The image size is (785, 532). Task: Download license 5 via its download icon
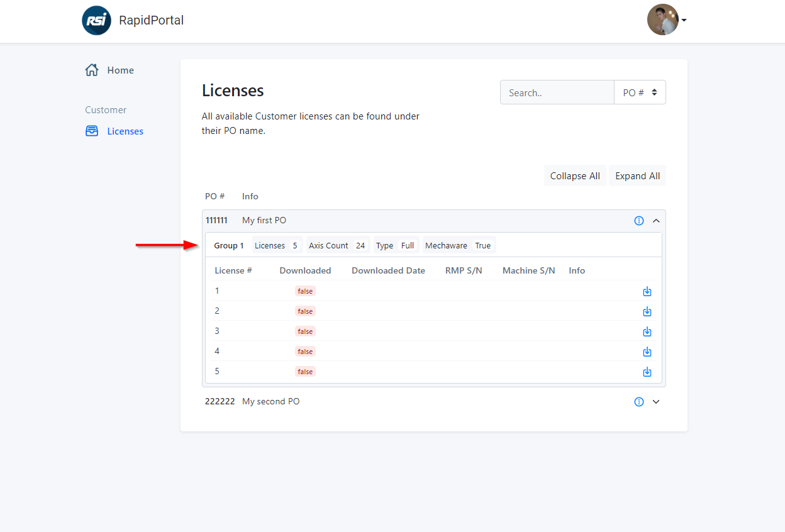point(647,372)
